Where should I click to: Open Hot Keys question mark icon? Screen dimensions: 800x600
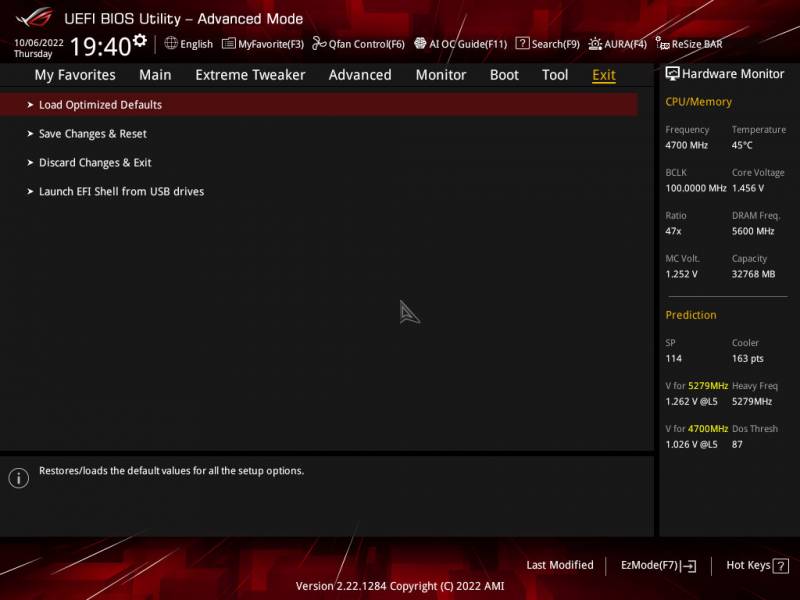point(781,566)
